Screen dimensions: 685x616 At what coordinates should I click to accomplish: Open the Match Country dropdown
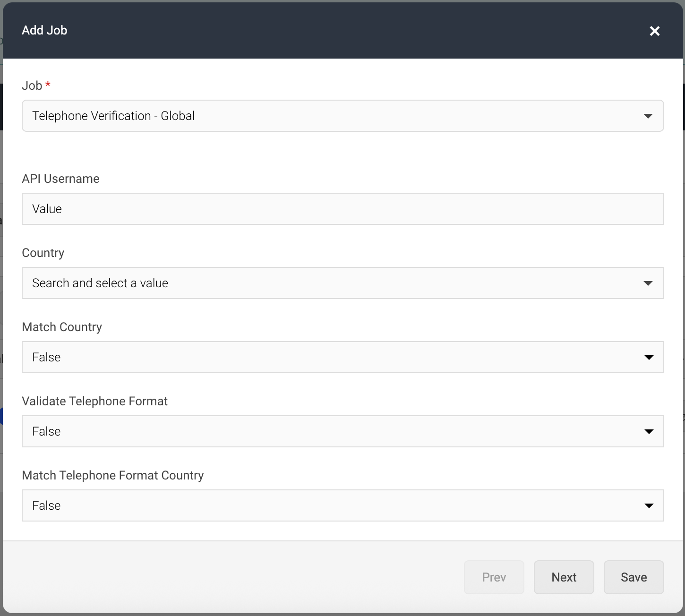[x=342, y=357]
